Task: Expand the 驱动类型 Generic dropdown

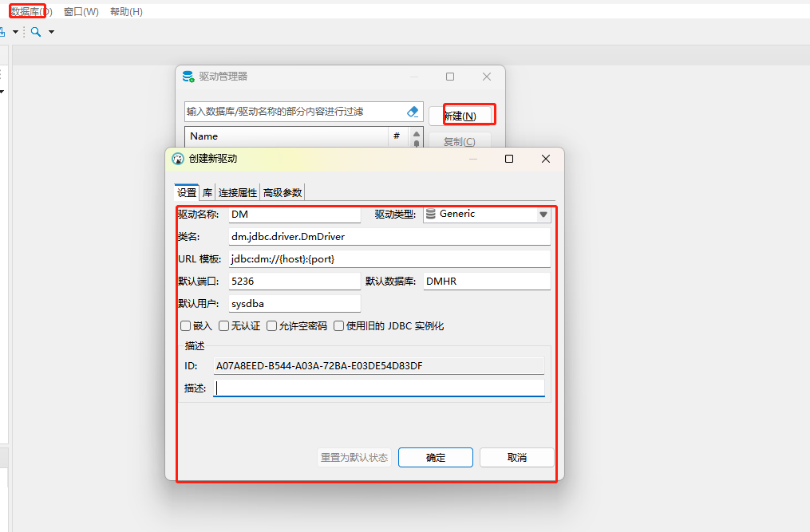Action: coord(543,214)
